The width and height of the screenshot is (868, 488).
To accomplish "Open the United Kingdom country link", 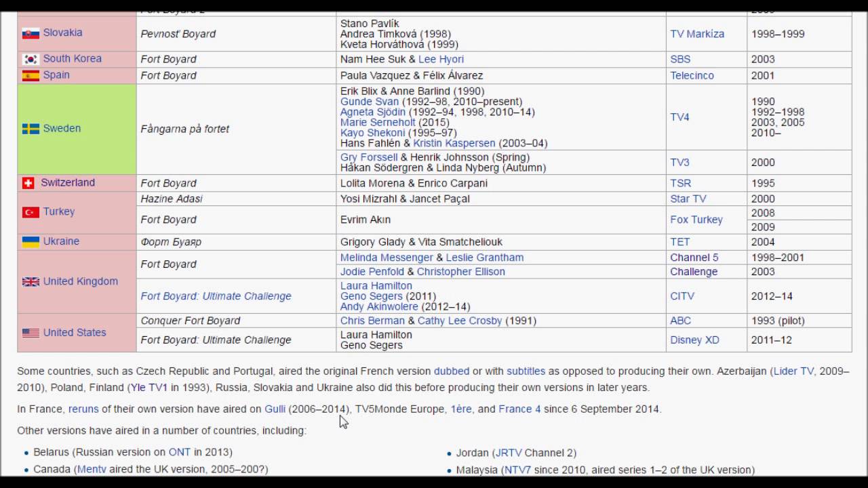I will click(x=81, y=281).
